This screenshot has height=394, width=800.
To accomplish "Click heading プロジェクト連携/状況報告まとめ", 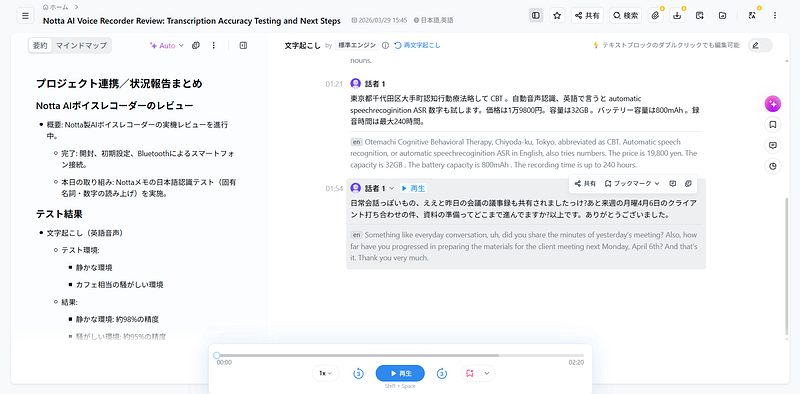I will click(119, 84).
